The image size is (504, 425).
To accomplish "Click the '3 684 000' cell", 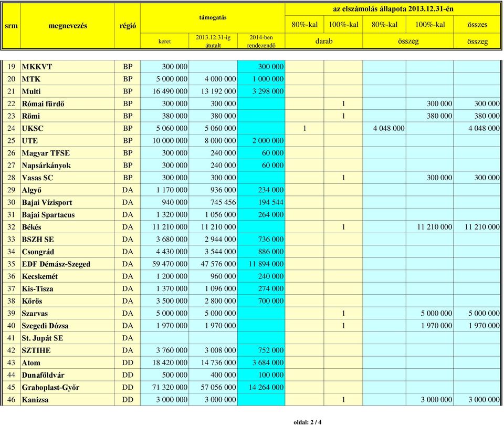I will [x=261, y=362].
